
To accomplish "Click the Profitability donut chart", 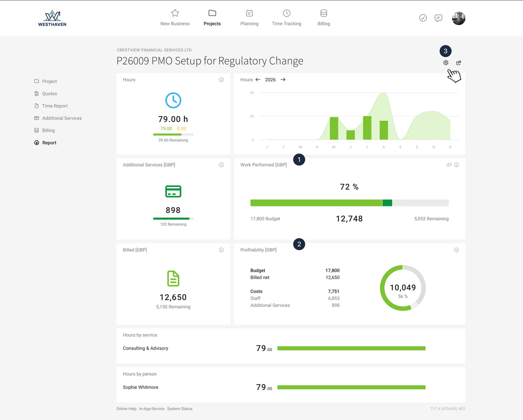I will (x=403, y=288).
